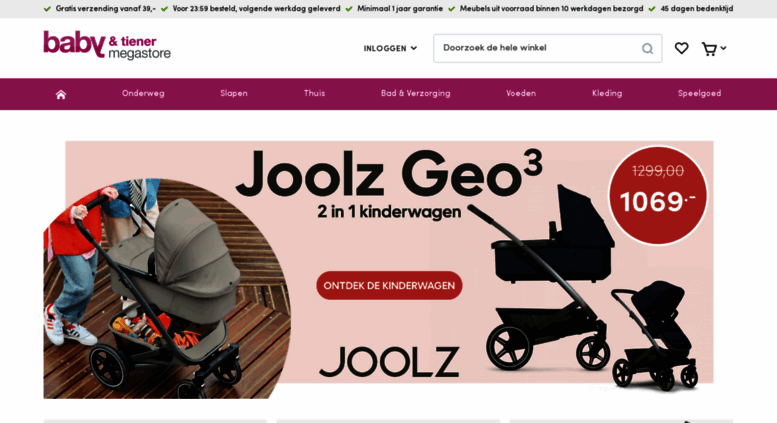Open the wishlist heart icon
Screen dimensions: 777x423
(681, 48)
